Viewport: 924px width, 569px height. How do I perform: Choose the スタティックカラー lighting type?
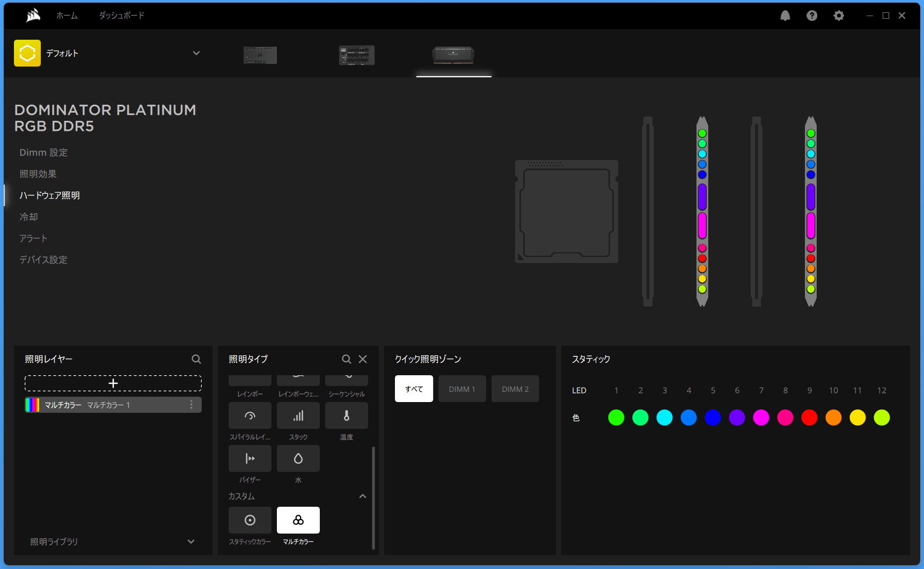coord(250,520)
